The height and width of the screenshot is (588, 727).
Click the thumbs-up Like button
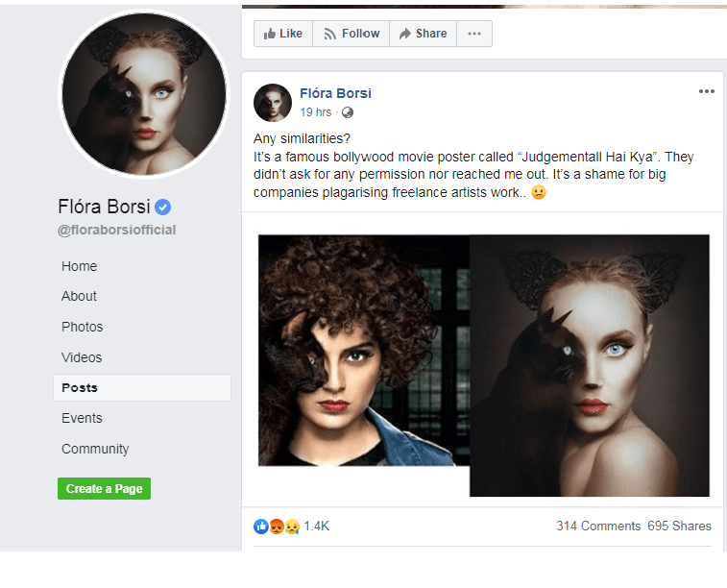[x=282, y=34]
